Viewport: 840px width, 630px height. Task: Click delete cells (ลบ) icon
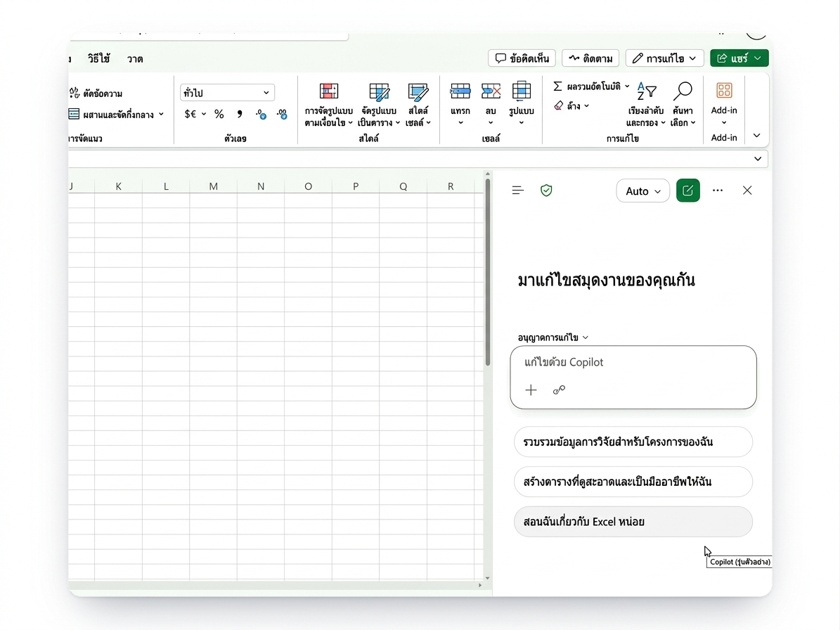click(x=491, y=91)
